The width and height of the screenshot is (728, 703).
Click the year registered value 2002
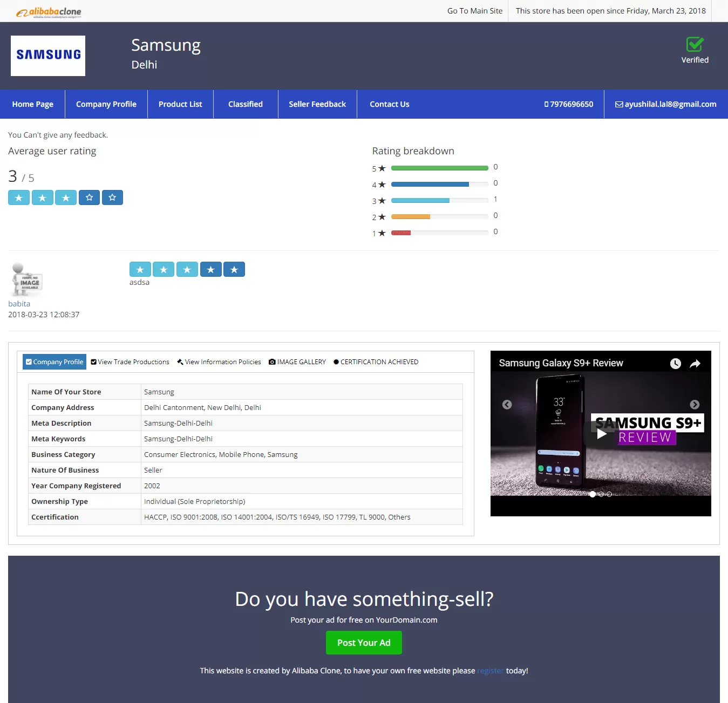coord(152,486)
